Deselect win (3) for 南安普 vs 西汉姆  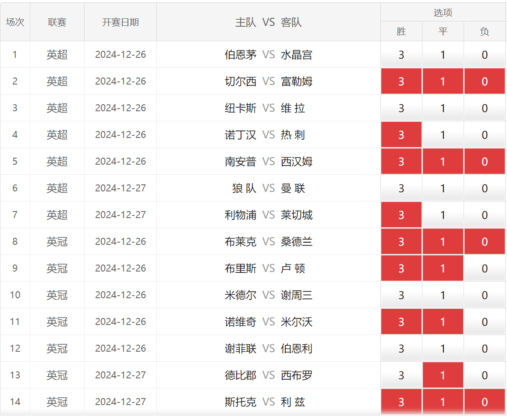pyautogui.click(x=401, y=161)
